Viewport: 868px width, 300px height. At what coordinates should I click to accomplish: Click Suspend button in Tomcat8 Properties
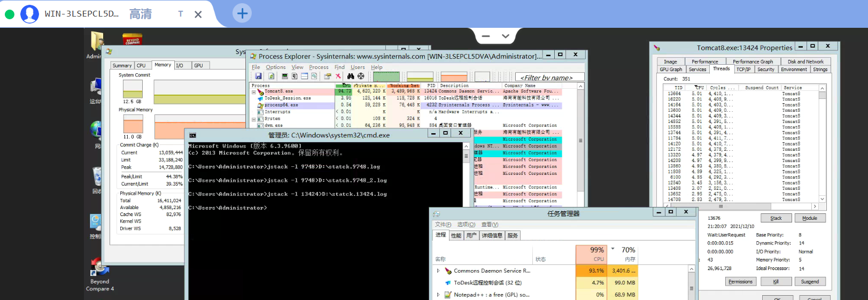pos(810,282)
